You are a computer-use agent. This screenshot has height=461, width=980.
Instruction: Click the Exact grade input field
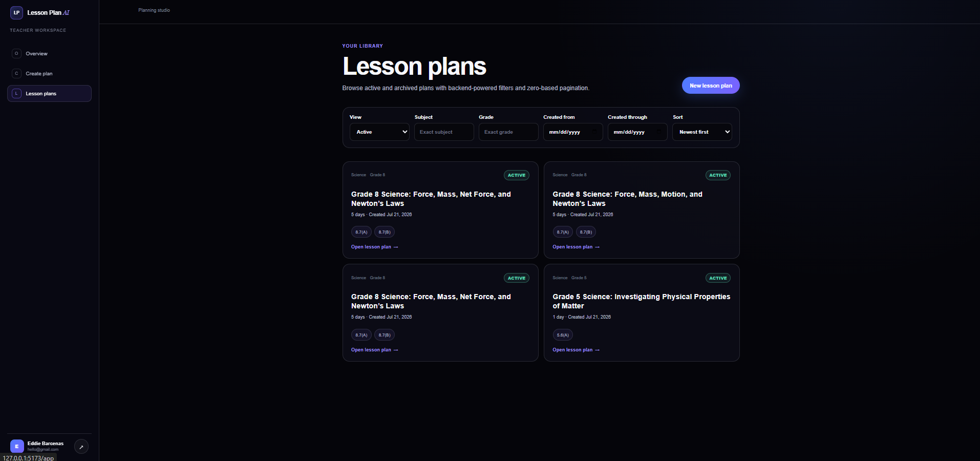(x=508, y=132)
